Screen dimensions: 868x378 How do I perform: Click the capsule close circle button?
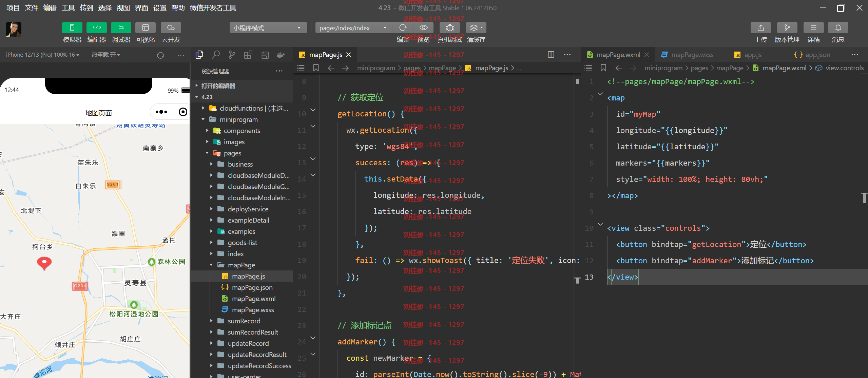click(183, 112)
